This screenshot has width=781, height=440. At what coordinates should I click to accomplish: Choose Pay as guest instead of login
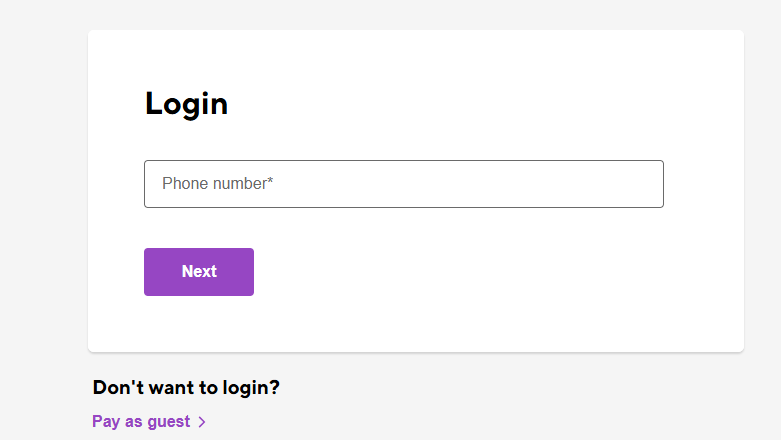141,422
